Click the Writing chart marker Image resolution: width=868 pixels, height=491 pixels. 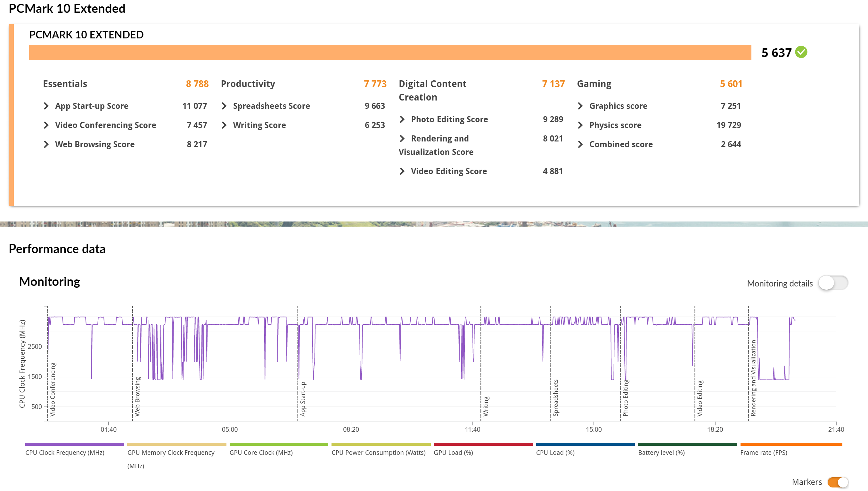pos(486,406)
